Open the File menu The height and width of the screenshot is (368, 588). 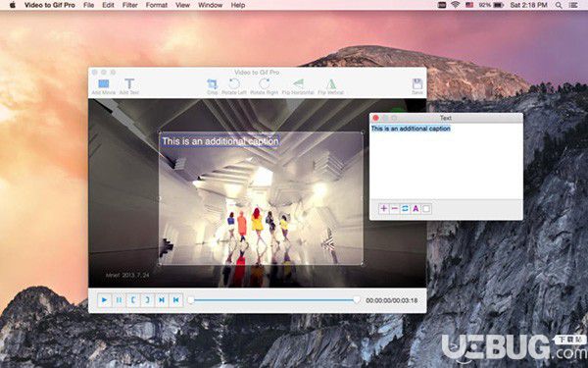(89, 5)
